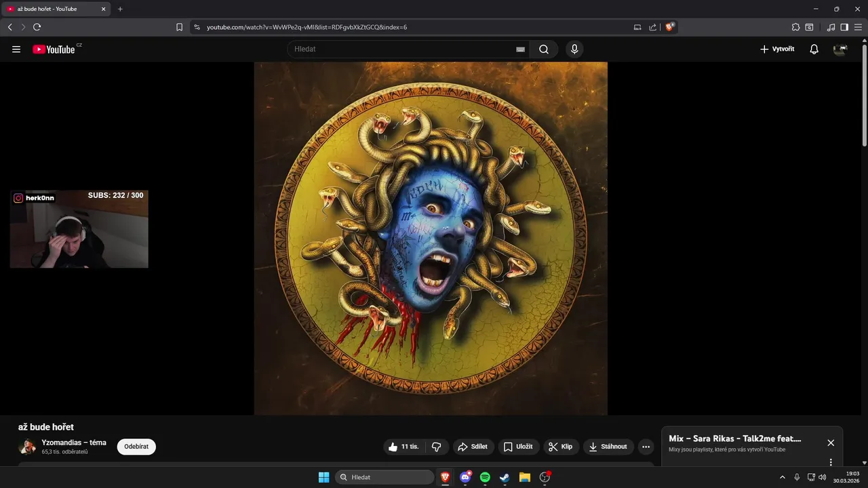Click the address bar URL
This screenshot has width=868, height=488.
point(307,27)
